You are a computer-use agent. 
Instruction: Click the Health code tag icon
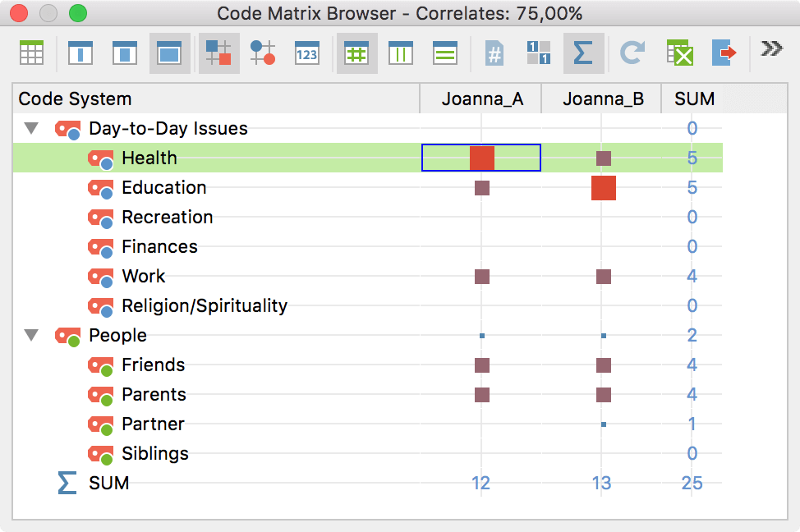[x=100, y=159]
